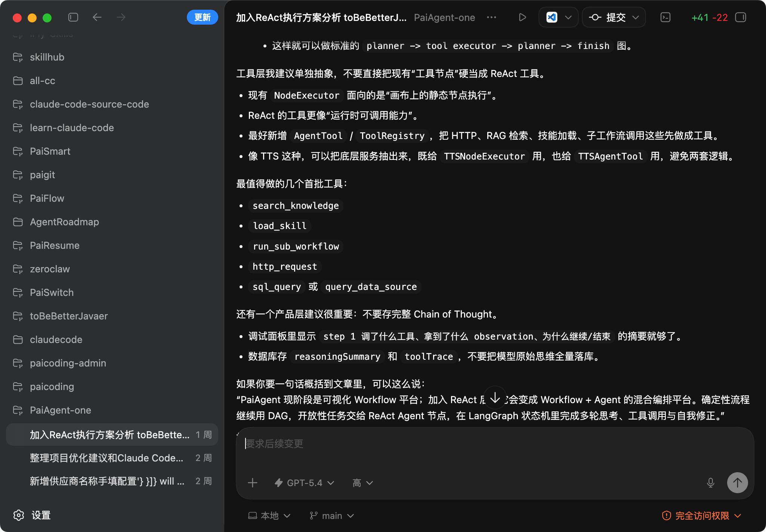Click the microphone voice input icon
Viewport: 766px width, 532px height.
click(x=710, y=483)
